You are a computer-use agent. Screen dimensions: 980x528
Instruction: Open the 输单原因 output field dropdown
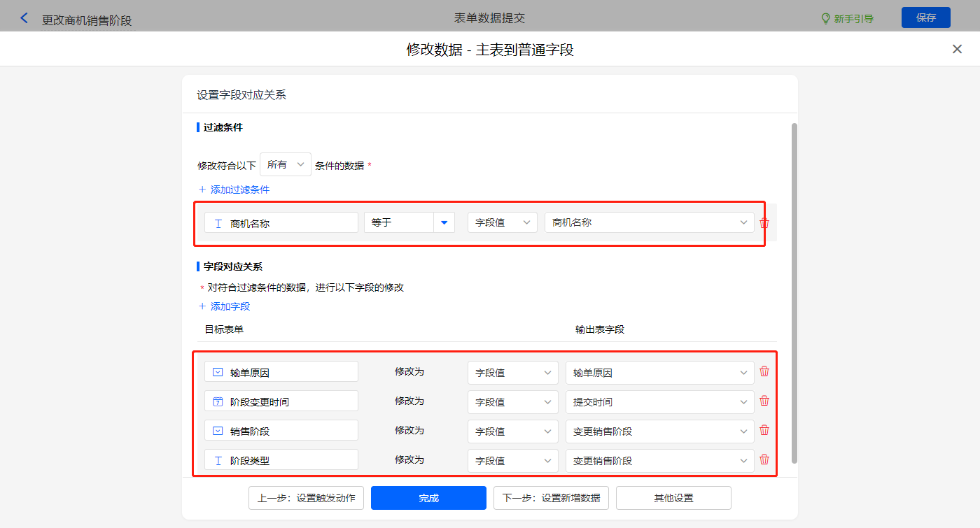(659, 373)
